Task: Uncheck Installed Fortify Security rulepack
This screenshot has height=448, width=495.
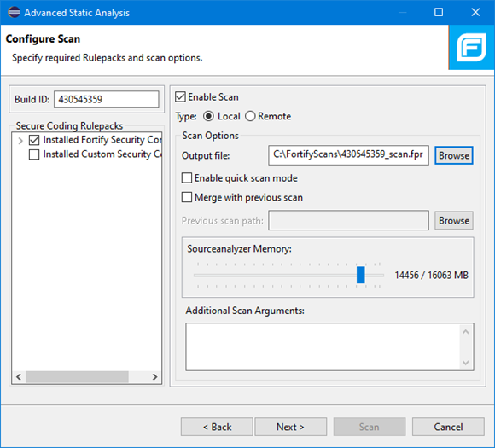Action: coord(34,140)
